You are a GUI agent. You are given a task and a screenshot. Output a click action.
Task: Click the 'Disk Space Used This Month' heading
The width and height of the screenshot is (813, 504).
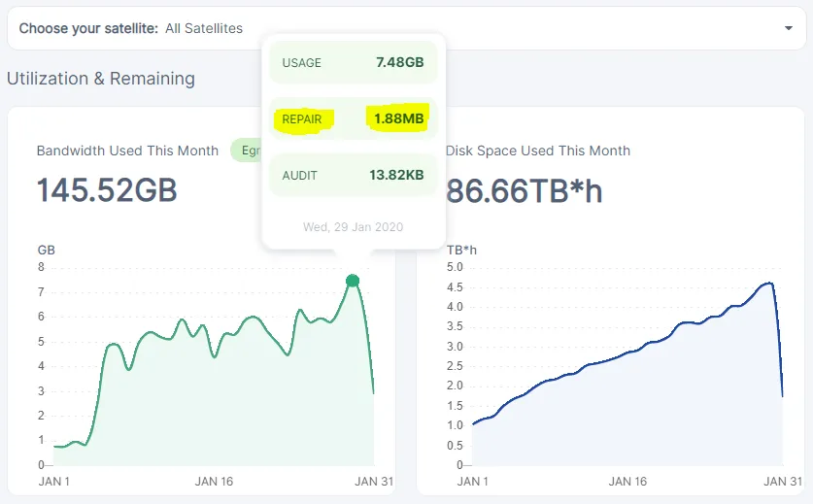[x=537, y=151]
